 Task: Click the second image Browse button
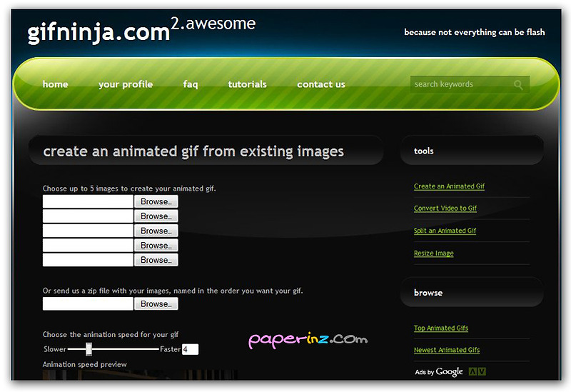click(156, 216)
